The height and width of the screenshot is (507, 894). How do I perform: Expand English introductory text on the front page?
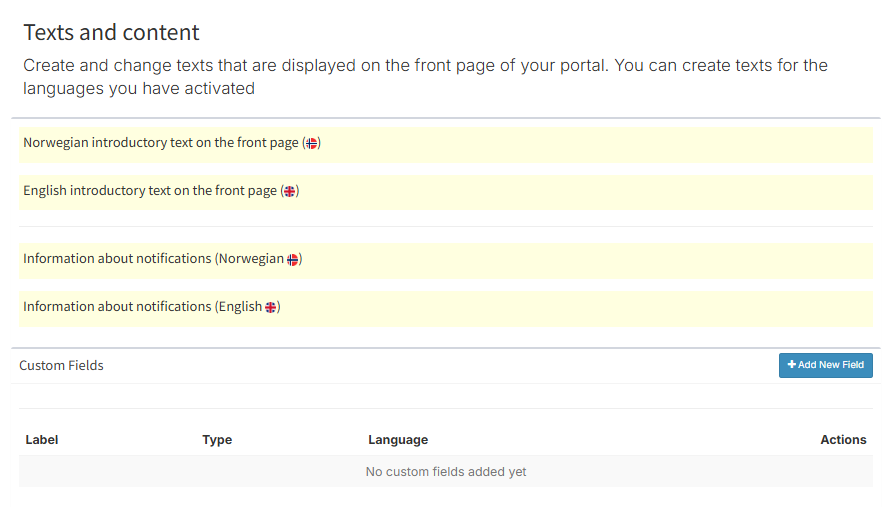click(x=150, y=191)
